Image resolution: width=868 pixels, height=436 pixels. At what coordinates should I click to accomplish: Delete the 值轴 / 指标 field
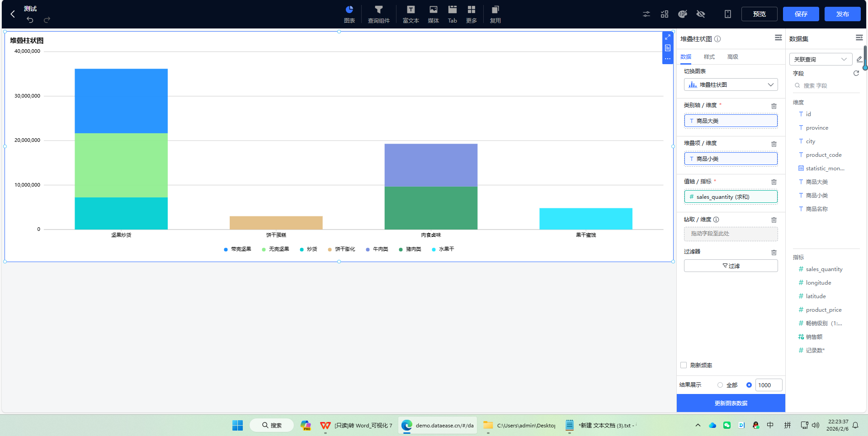click(x=774, y=182)
